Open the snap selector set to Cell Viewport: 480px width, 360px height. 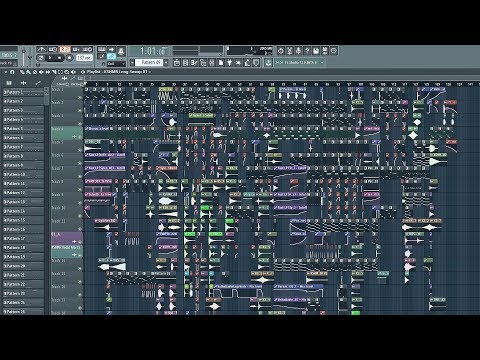[116, 63]
